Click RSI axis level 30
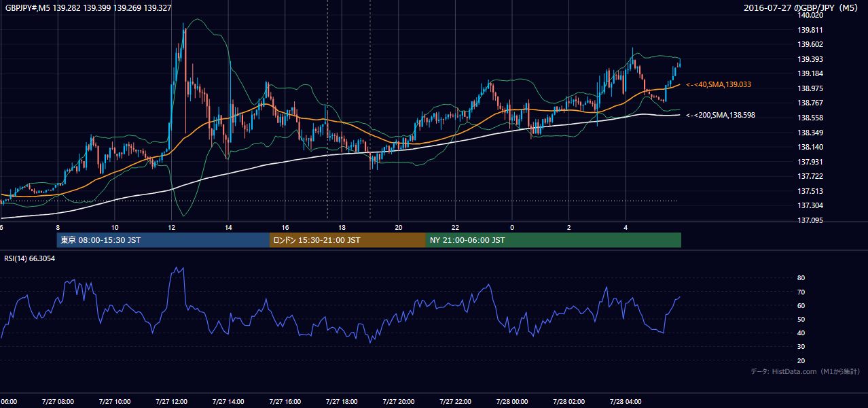 coord(801,347)
